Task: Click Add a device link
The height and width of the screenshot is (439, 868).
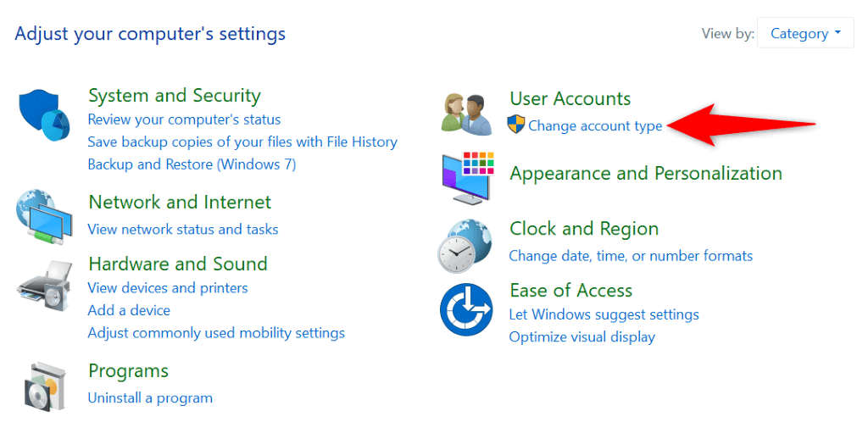Action: tap(129, 310)
